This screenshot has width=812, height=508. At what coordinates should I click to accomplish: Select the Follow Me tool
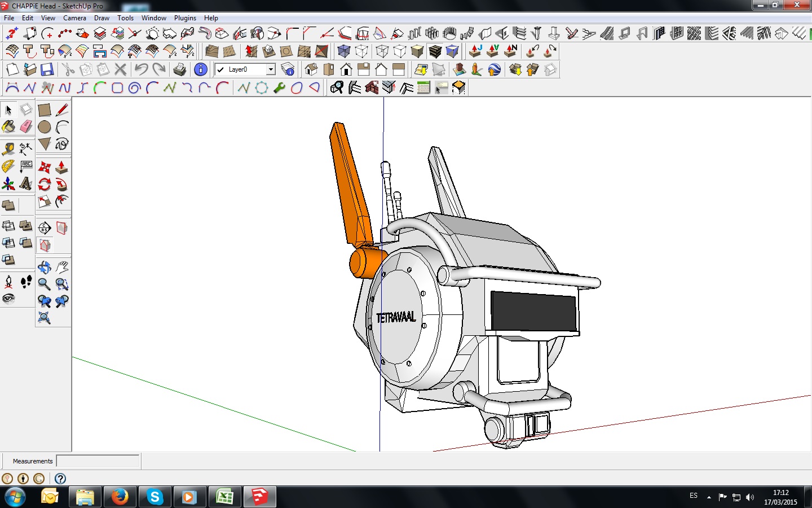pos(62,184)
